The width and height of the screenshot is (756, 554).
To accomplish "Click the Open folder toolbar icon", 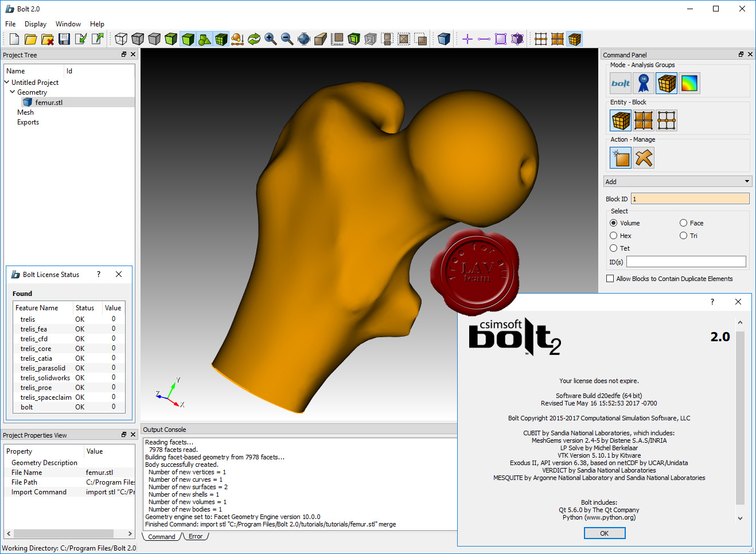I will (x=31, y=39).
